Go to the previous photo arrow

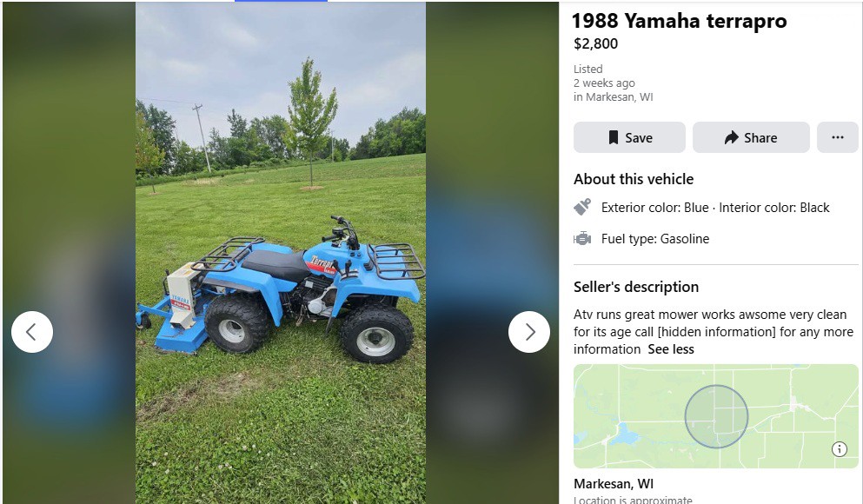32,332
